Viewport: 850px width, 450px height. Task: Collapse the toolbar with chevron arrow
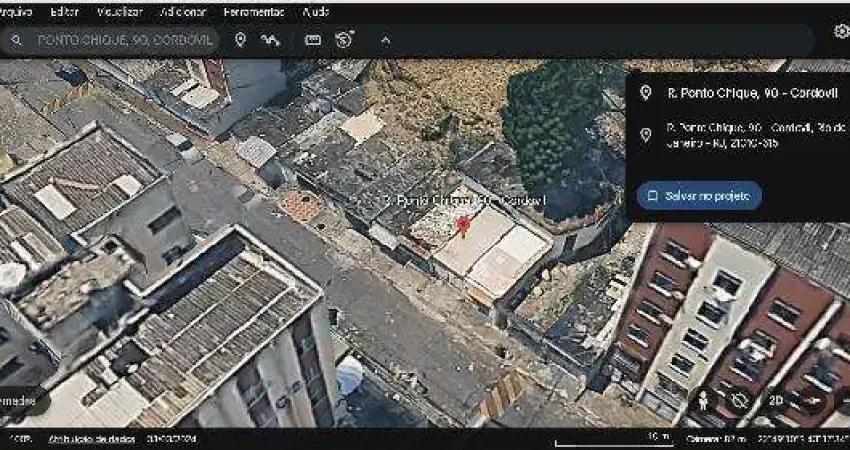click(x=386, y=41)
